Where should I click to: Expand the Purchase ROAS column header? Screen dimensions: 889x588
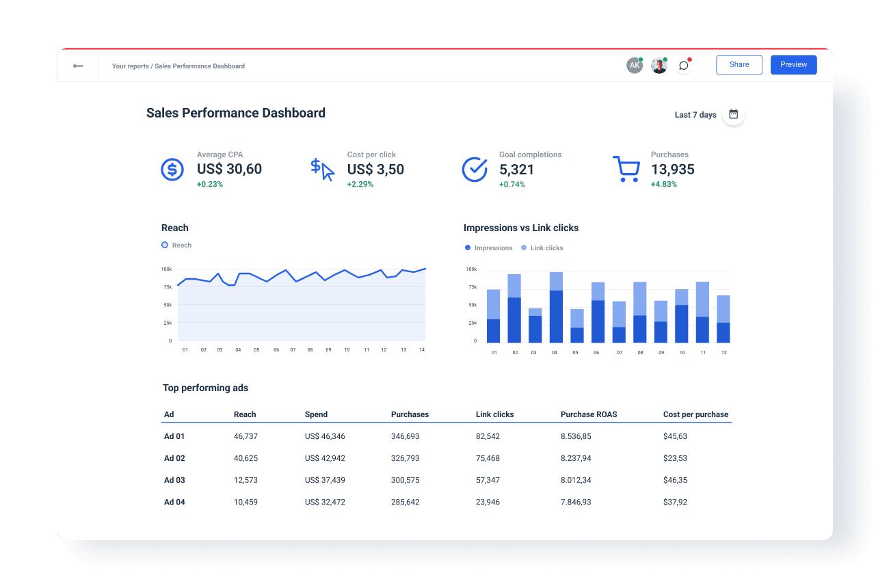(589, 414)
